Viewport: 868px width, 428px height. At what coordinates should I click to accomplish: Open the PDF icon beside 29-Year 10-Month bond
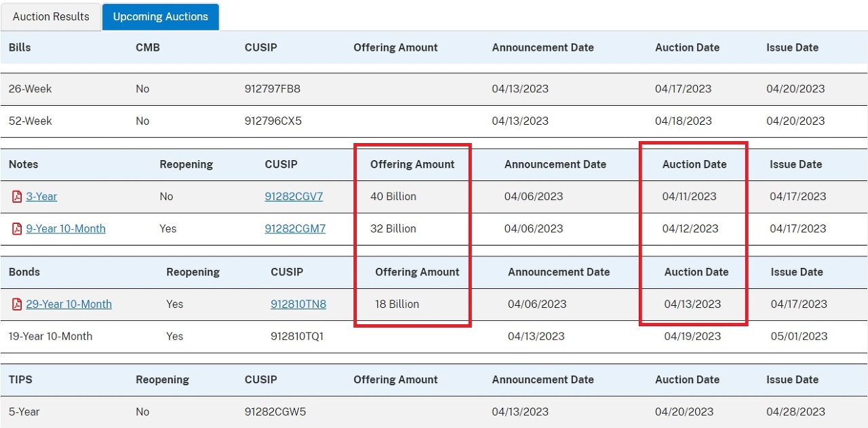tap(17, 304)
